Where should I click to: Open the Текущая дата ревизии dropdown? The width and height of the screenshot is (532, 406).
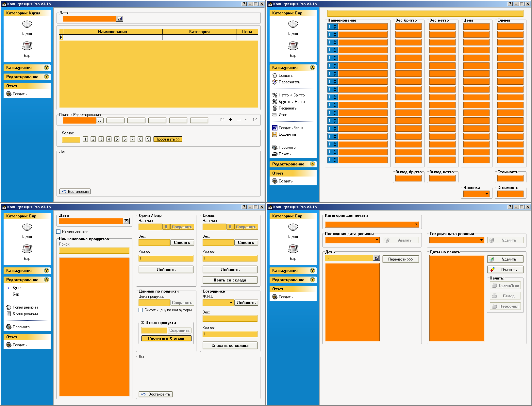click(481, 240)
